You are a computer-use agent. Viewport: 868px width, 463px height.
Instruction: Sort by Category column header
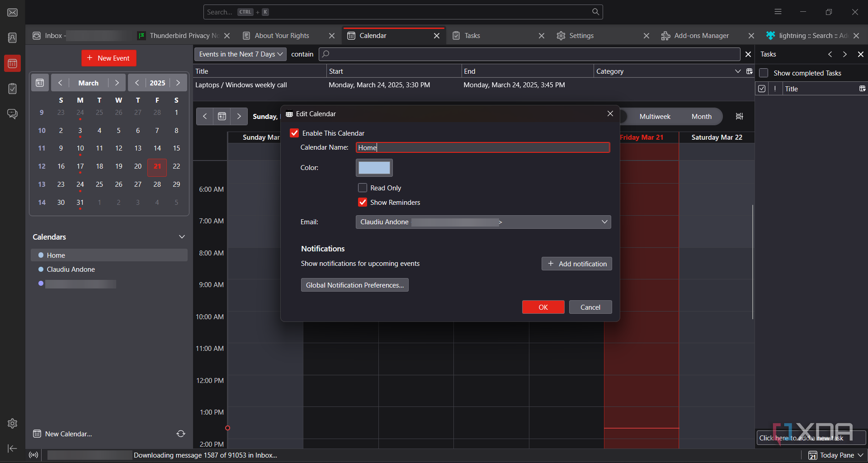coord(664,71)
